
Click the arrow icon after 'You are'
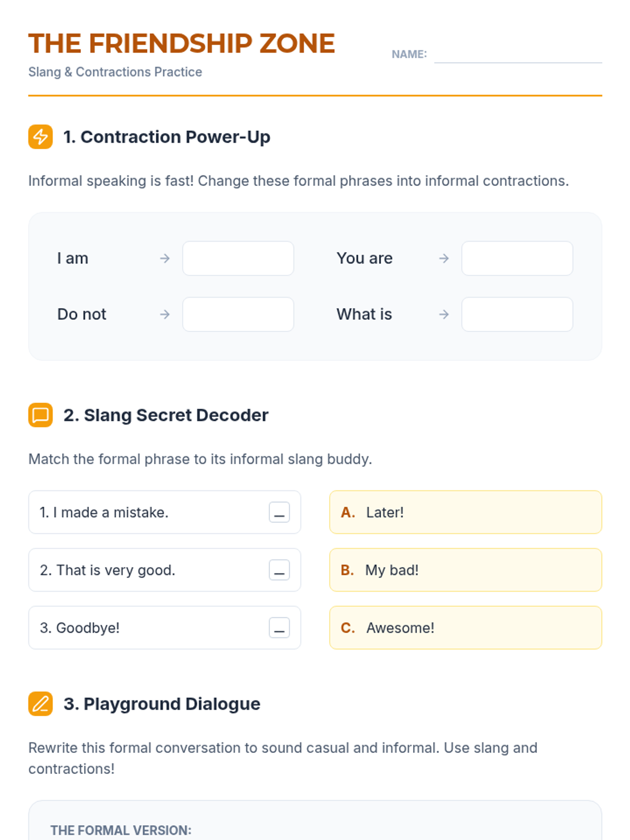(x=444, y=258)
